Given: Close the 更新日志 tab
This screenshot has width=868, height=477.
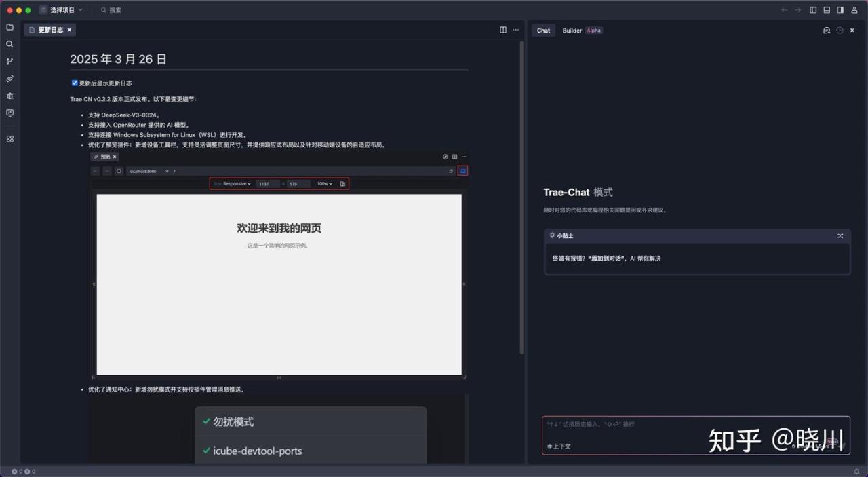Looking at the screenshot, I should (69, 30).
